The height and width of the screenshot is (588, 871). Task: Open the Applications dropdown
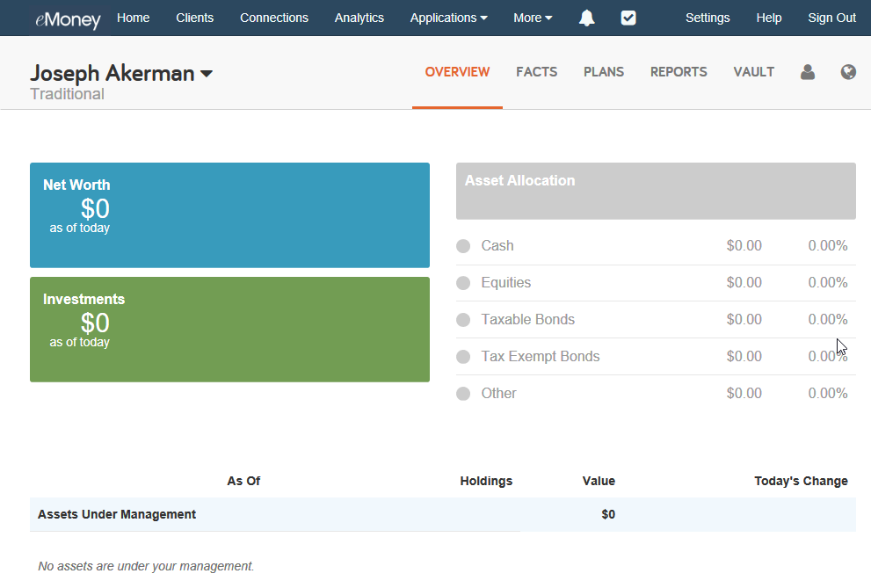point(448,17)
